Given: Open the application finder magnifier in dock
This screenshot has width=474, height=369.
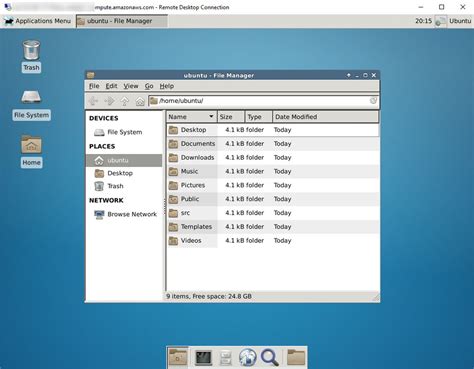Looking at the screenshot, I should [x=270, y=358].
